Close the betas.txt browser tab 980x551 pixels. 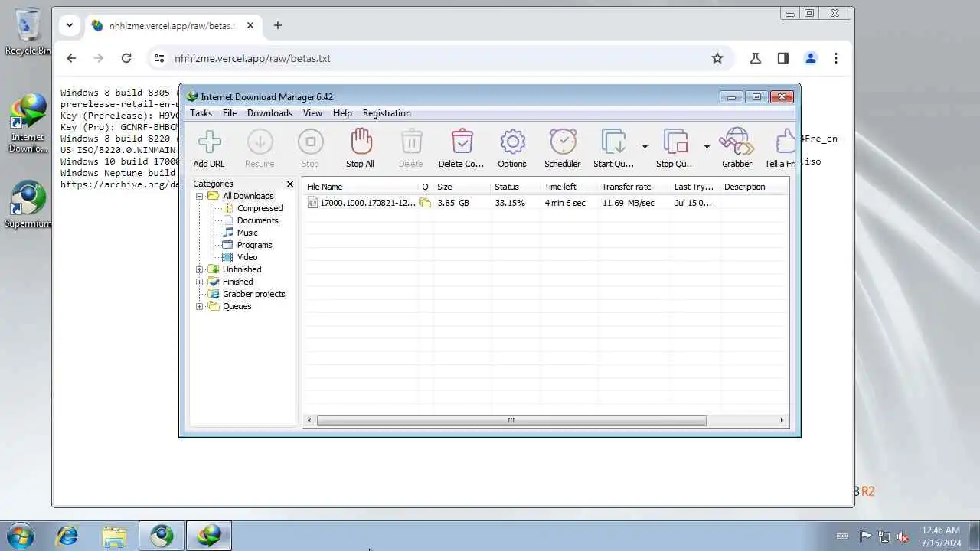250,25
